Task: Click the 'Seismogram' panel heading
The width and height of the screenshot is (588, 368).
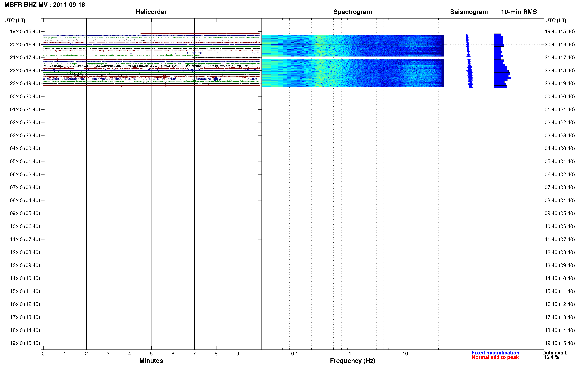Action: pos(469,12)
